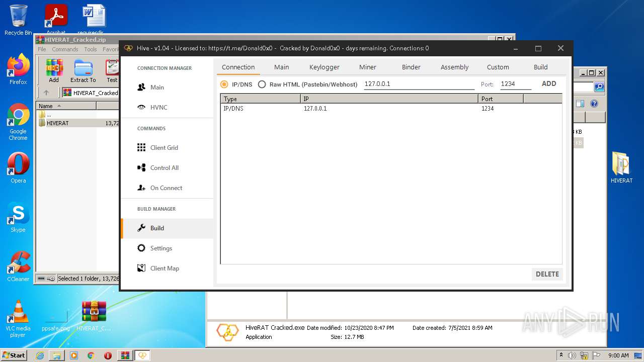Screen dimensions: 644x362
Task: Switch to the Main builder tab
Action: coord(281,67)
